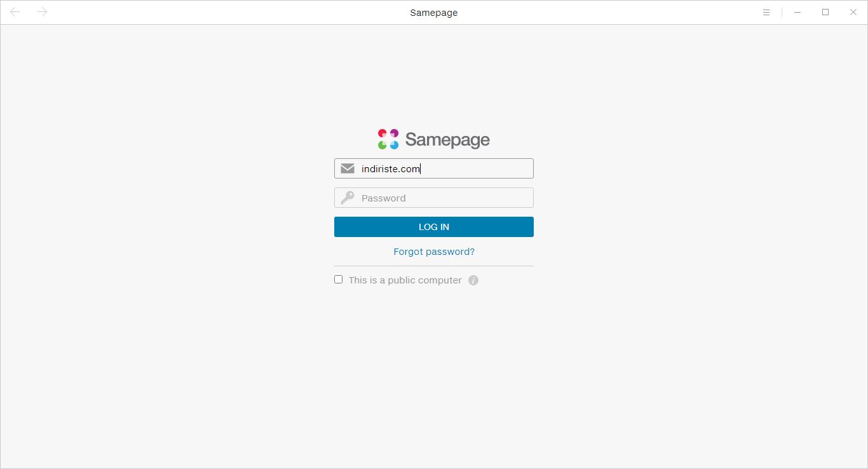Open the hamburger menu in title bar
The width and height of the screenshot is (868, 469).
coord(766,12)
